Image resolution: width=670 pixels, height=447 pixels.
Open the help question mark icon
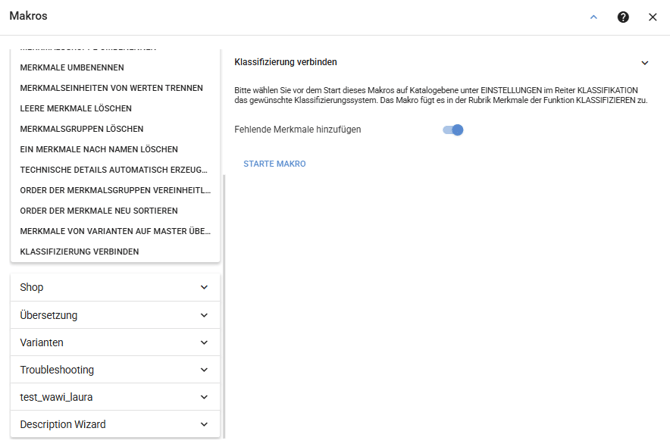point(623,17)
